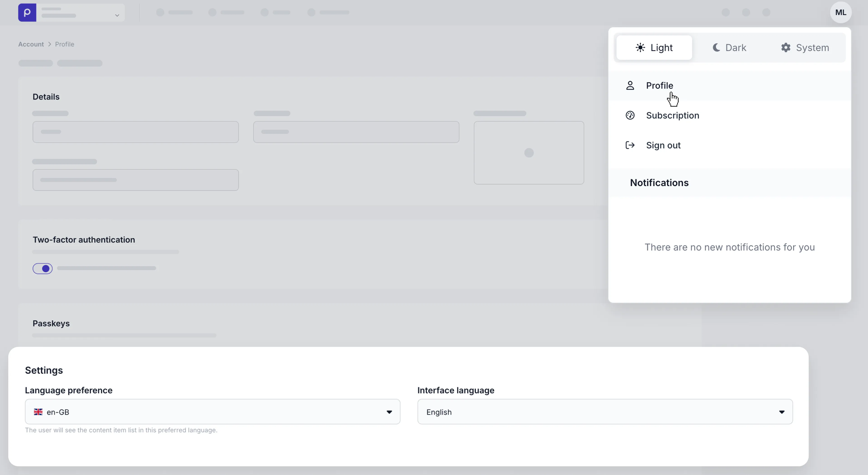Switch theme to Dark
This screenshot has width=868, height=475.
tap(729, 47)
